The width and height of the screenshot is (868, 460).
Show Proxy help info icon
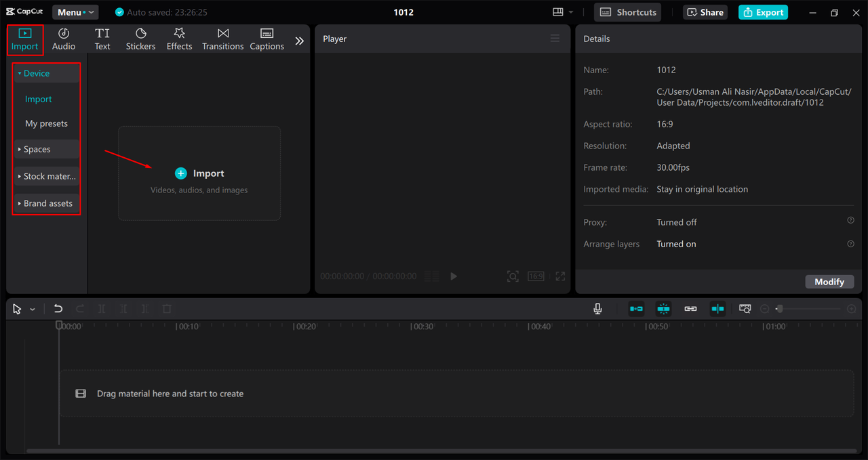pos(850,220)
